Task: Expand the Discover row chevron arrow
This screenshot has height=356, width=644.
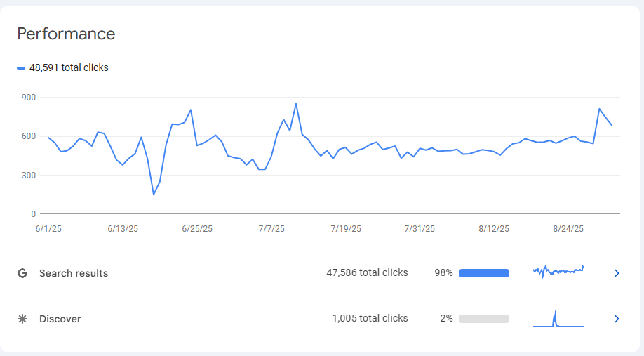Action: (617, 319)
